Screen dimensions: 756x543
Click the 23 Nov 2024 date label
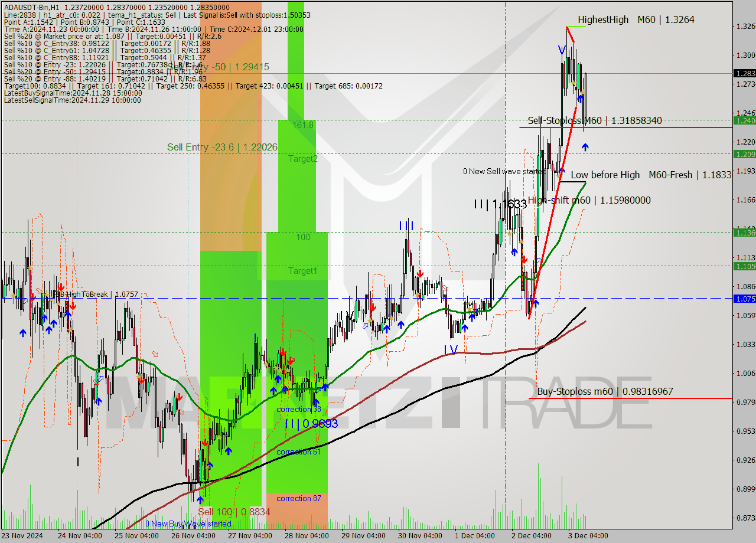tap(23, 536)
